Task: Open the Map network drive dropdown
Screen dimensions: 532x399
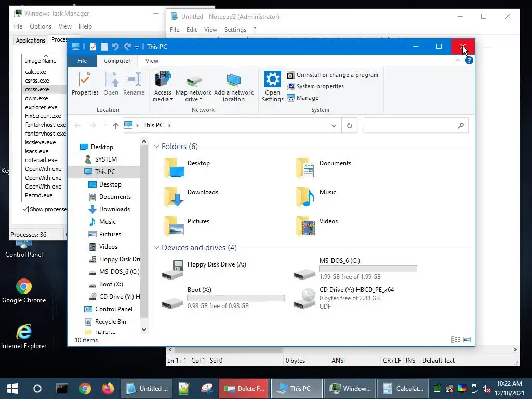Action: point(193,87)
